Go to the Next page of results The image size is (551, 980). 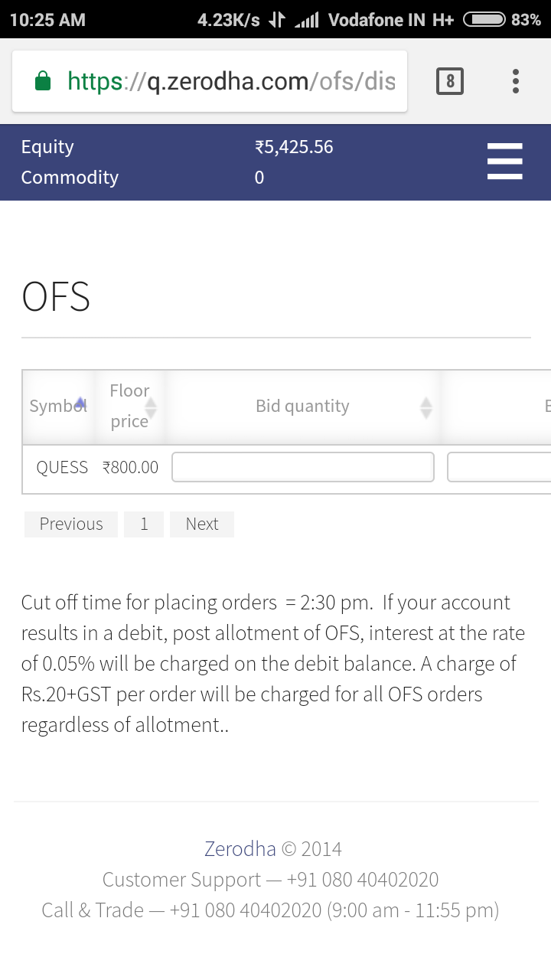(x=202, y=524)
